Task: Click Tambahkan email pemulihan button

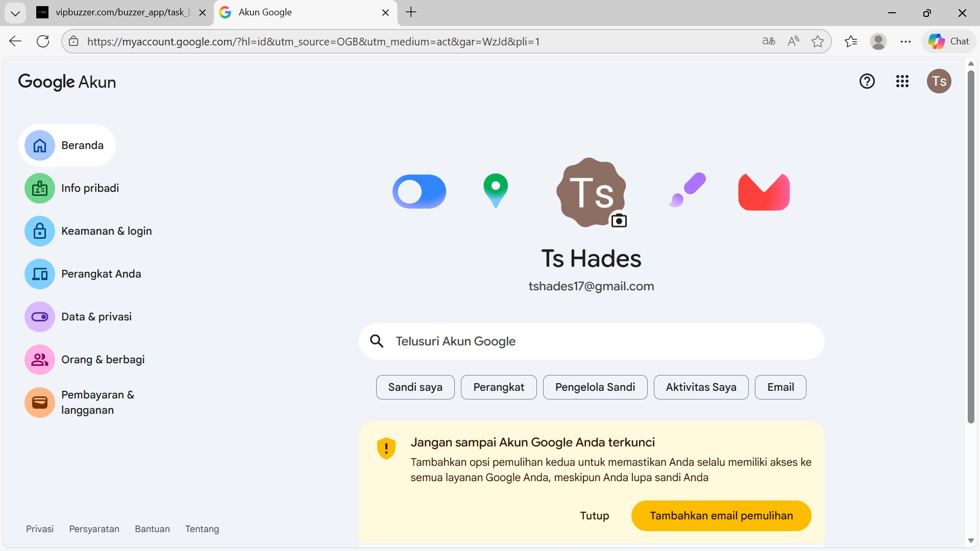Action: point(721,516)
